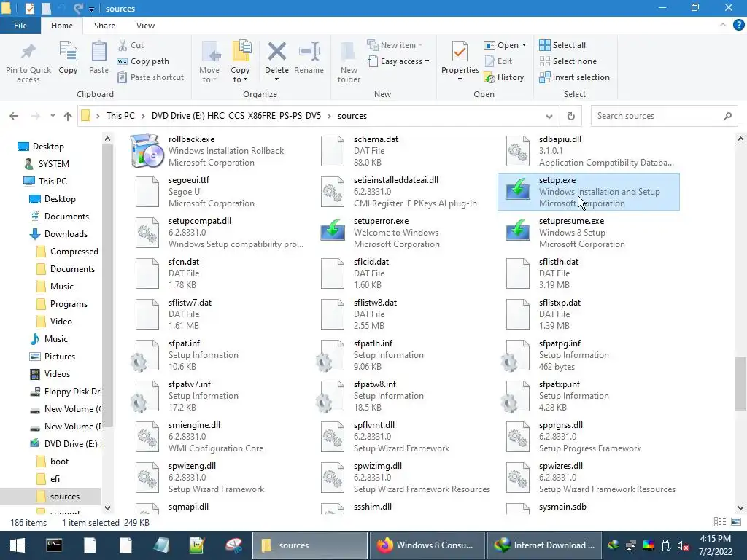The image size is (747, 560).
Task: Collapse the ribbon with the chevron
Action: (723, 26)
